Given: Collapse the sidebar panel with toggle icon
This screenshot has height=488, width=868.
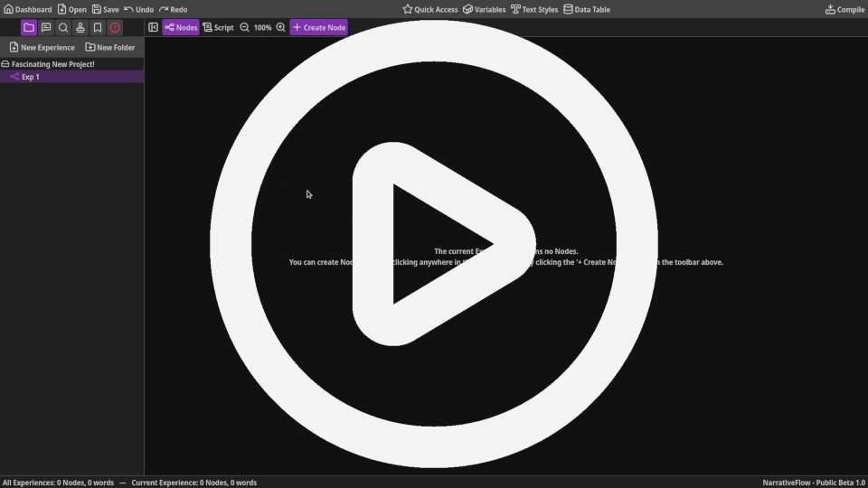Looking at the screenshot, I should click(x=154, y=28).
